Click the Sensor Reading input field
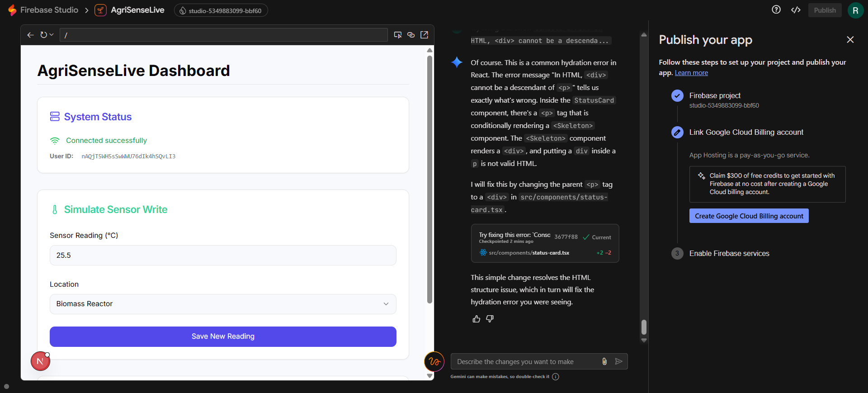This screenshot has width=868, height=393. (223, 256)
